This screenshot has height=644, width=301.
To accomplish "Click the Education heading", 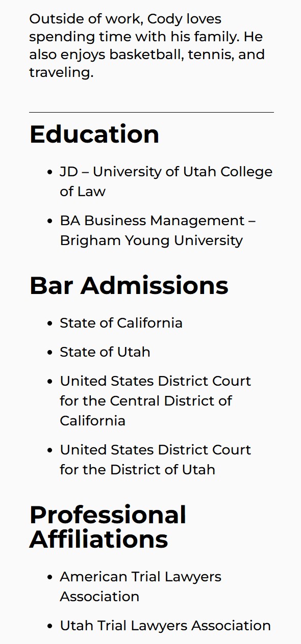I will (x=94, y=134).
